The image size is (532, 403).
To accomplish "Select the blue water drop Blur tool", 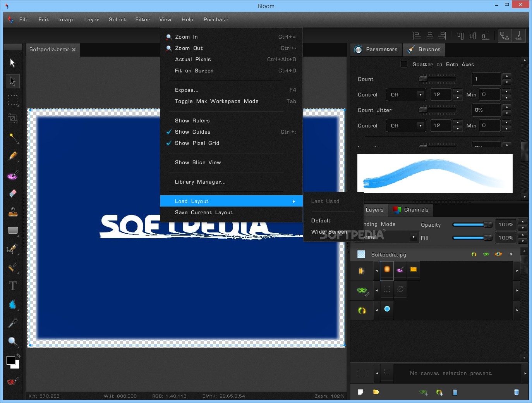I will tap(13, 305).
